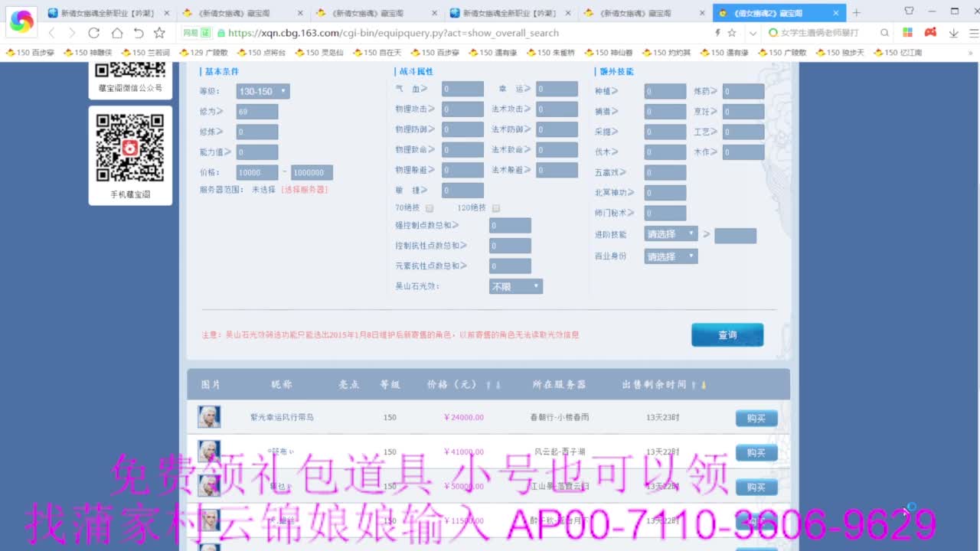This screenshot has height=551, width=980.
Task: Open bookmark 150 灵总仙
Action: 318,53
